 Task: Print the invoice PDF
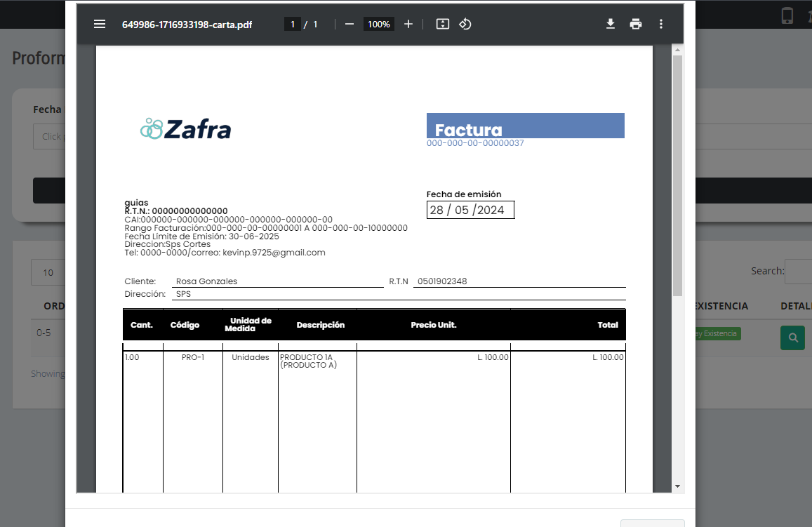tap(635, 25)
